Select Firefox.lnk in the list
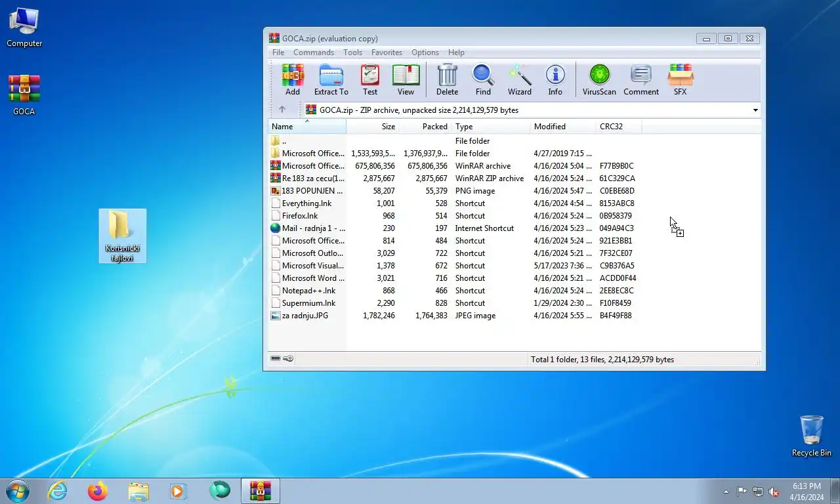 point(514,215)
